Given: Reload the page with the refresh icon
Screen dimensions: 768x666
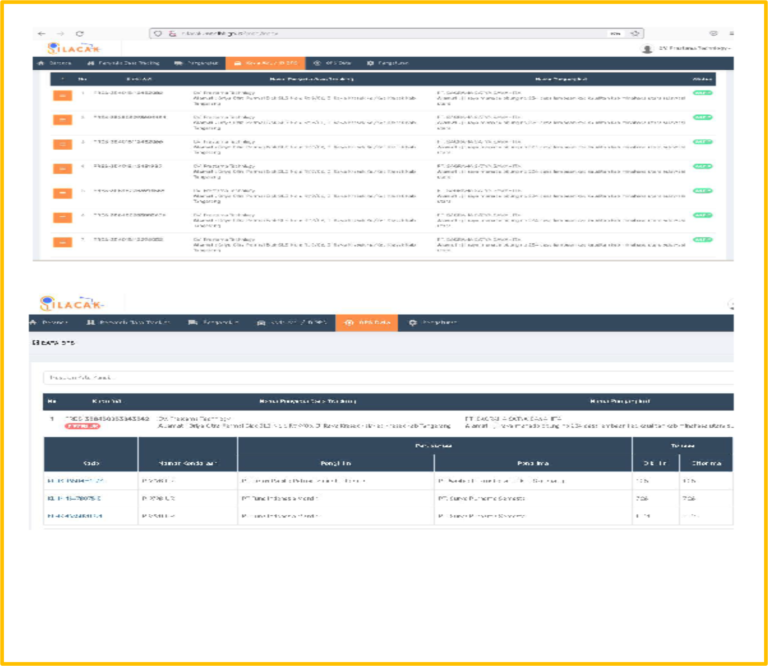Looking at the screenshot, I should (80, 33).
